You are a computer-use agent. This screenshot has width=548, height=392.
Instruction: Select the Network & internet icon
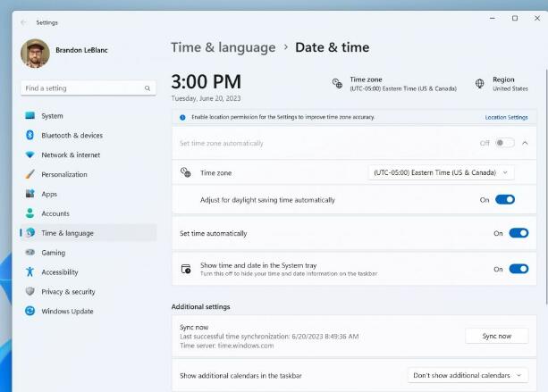click(x=30, y=155)
